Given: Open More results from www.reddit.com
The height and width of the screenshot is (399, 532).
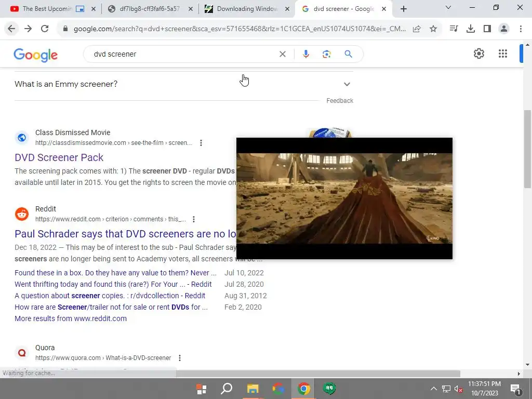Looking at the screenshot, I should pyautogui.click(x=71, y=318).
